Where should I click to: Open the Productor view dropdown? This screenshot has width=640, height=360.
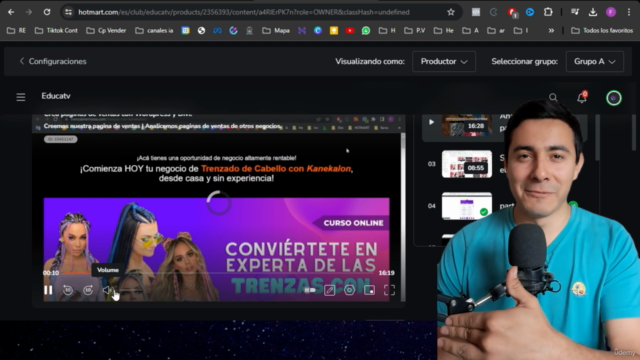pyautogui.click(x=444, y=62)
